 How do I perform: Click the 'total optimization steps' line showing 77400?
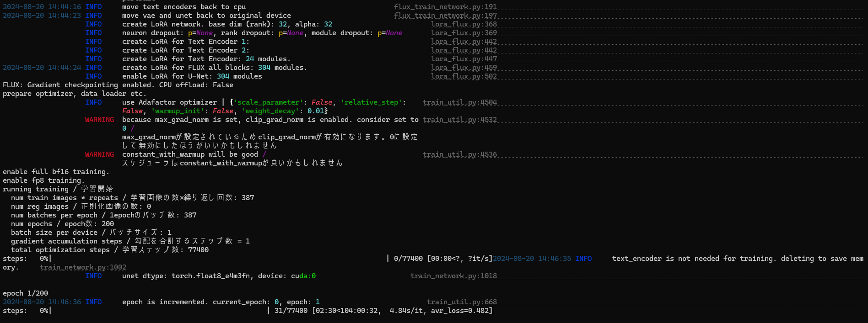pyautogui.click(x=110, y=250)
